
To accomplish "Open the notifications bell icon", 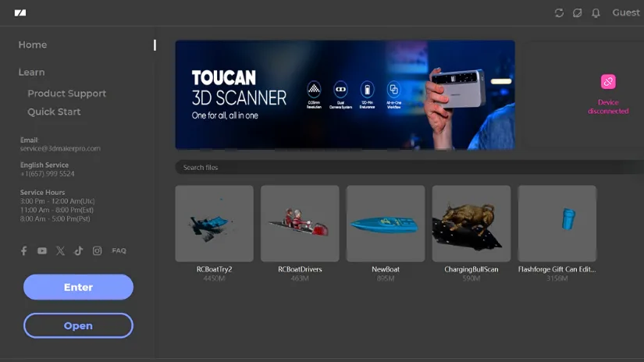I will pyautogui.click(x=596, y=12).
